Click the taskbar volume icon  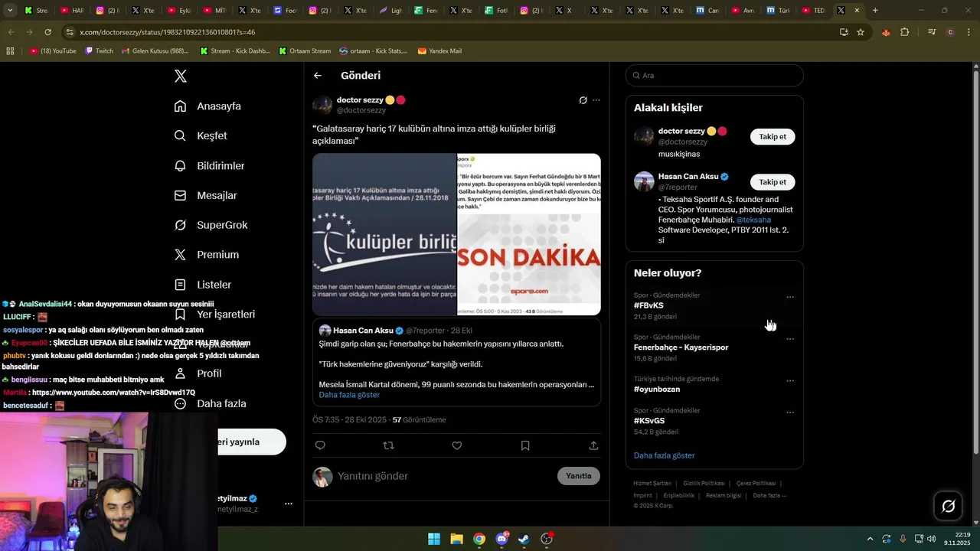[x=932, y=539]
